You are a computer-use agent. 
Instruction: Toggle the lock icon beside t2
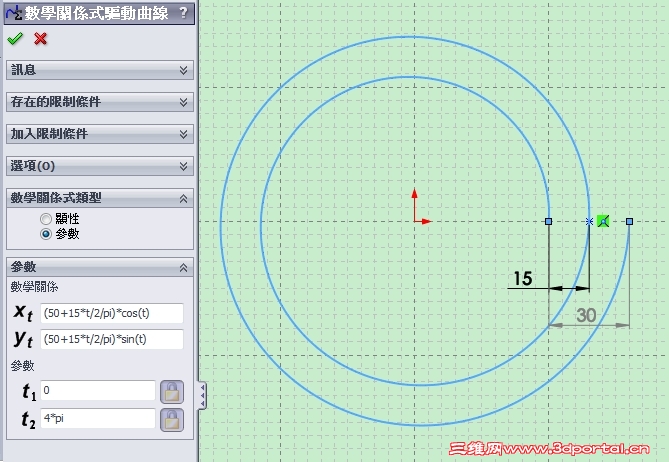click(172, 420)
